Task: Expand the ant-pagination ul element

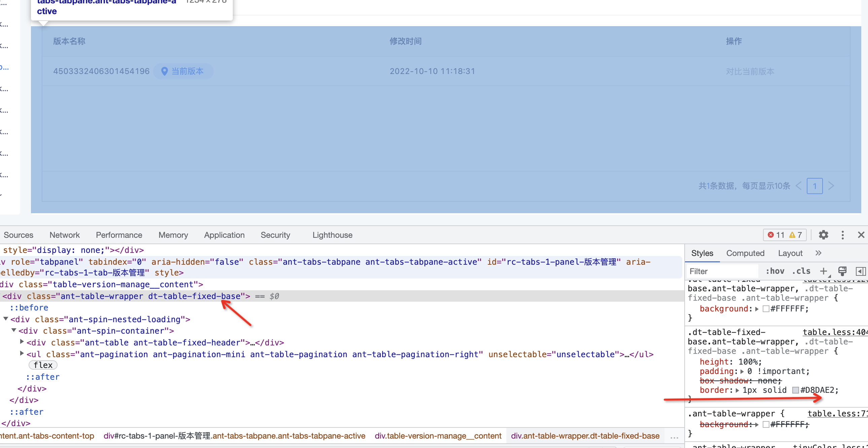Action: [x=22, y=354]
